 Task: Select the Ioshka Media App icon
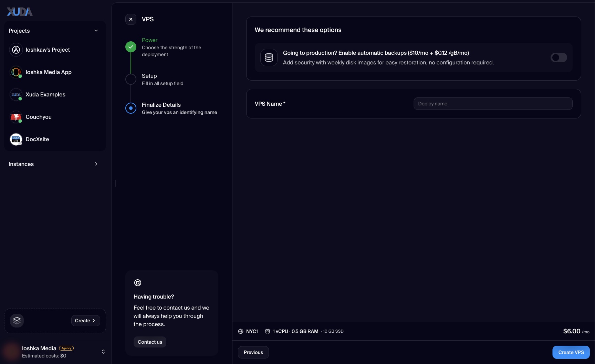pyautogui.click(x=16, y=72)
